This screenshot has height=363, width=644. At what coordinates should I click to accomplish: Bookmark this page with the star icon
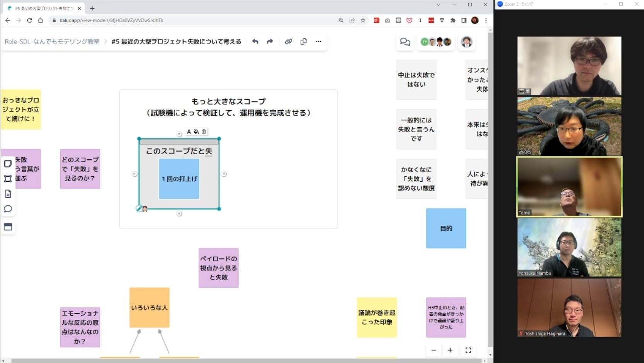pyautogui.click(x=363, y=20)
